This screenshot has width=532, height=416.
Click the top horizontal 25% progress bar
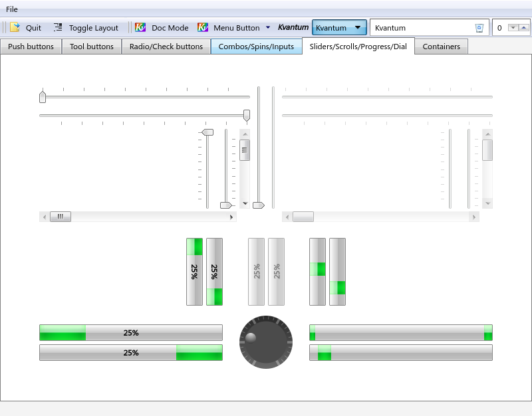131,332
